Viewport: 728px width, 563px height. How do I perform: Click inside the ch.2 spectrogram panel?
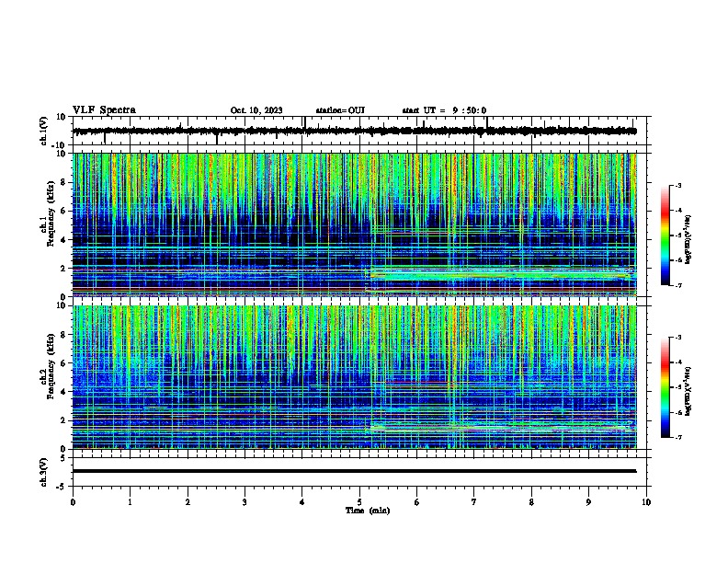click(355, 377)
